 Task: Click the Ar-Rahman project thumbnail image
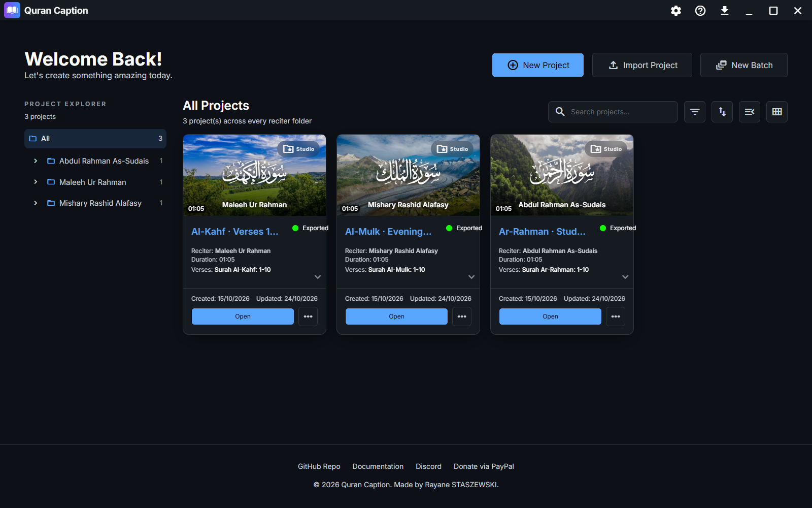pyautogui.click(x=562, y=175)
